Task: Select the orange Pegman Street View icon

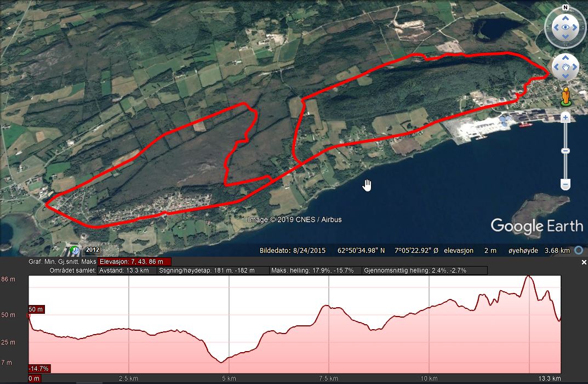Action: [566, 97]
